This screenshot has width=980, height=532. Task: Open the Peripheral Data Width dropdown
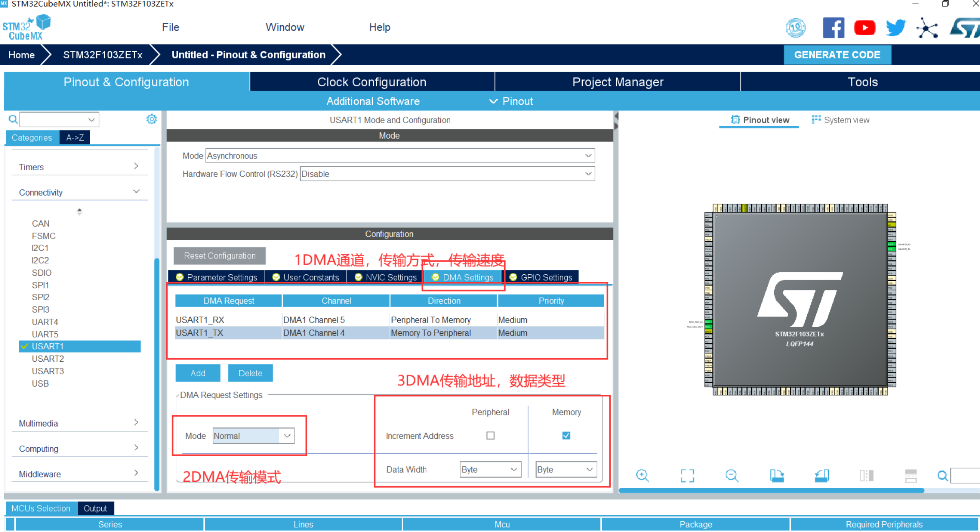point(490,469)
